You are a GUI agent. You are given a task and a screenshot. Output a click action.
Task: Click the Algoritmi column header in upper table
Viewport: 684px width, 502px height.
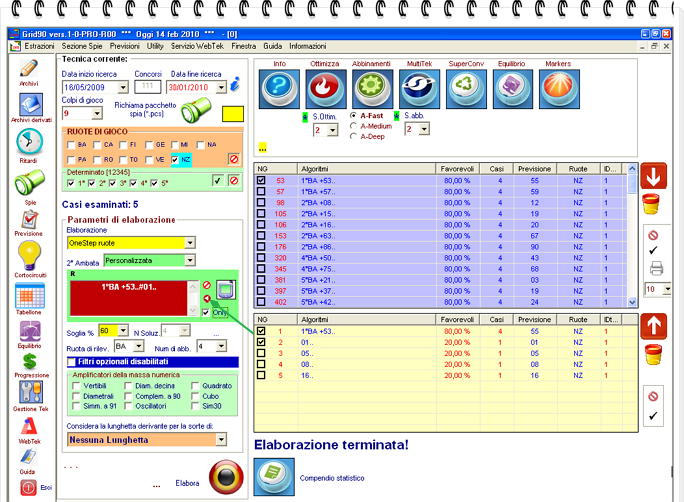tap(366, 169)
